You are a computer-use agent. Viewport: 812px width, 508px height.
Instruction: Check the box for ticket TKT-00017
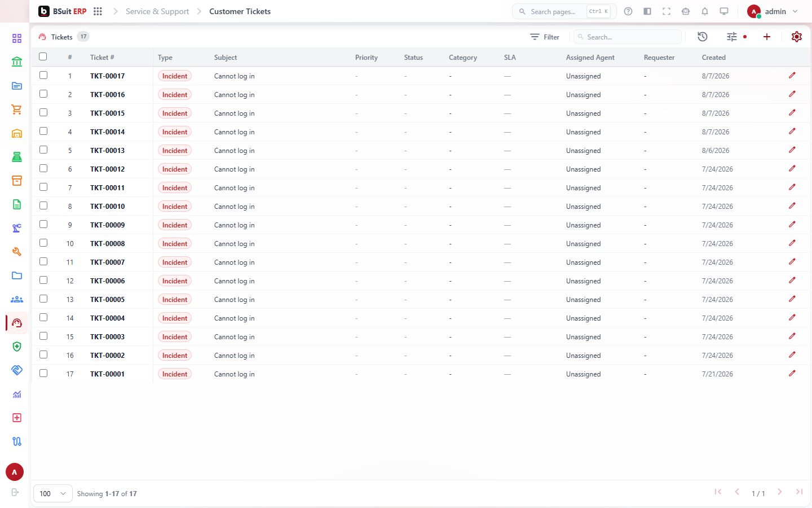tap(43, 75)
